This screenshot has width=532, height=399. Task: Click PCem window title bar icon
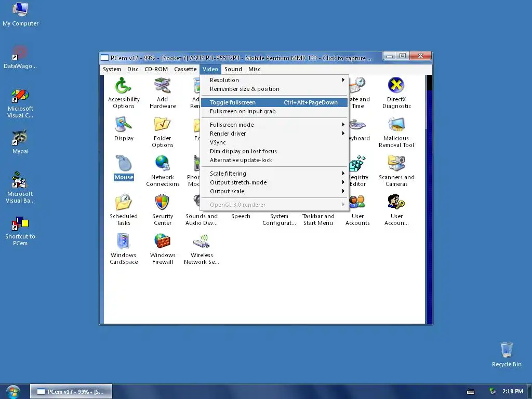105,58
